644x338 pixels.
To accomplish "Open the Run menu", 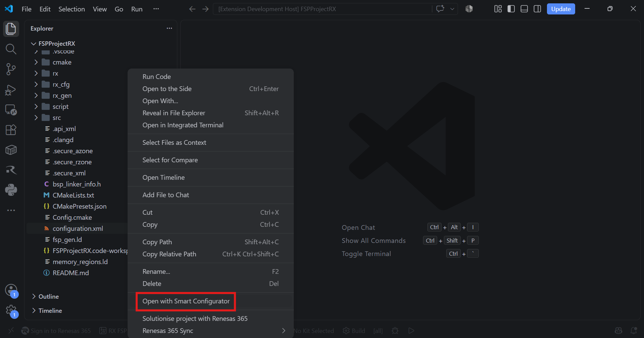I will coord(137,9).
